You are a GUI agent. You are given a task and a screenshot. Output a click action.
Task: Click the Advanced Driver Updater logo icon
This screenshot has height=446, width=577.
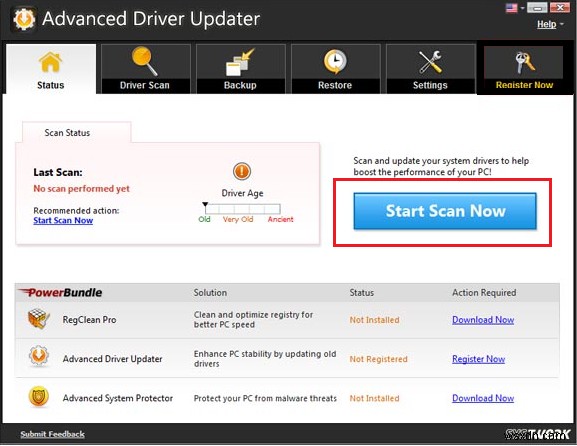pyautogui.click(x=24, y=19)
